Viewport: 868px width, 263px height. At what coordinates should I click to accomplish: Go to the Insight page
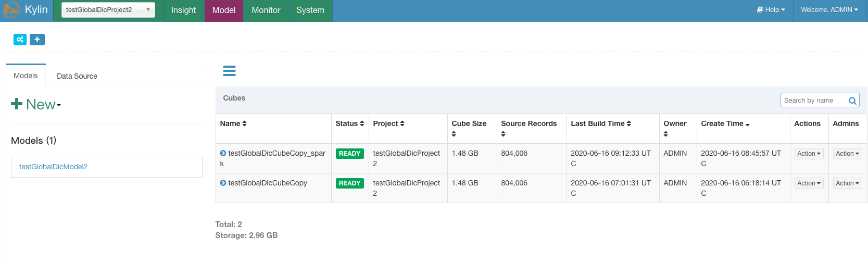click(x=183, y=10)
